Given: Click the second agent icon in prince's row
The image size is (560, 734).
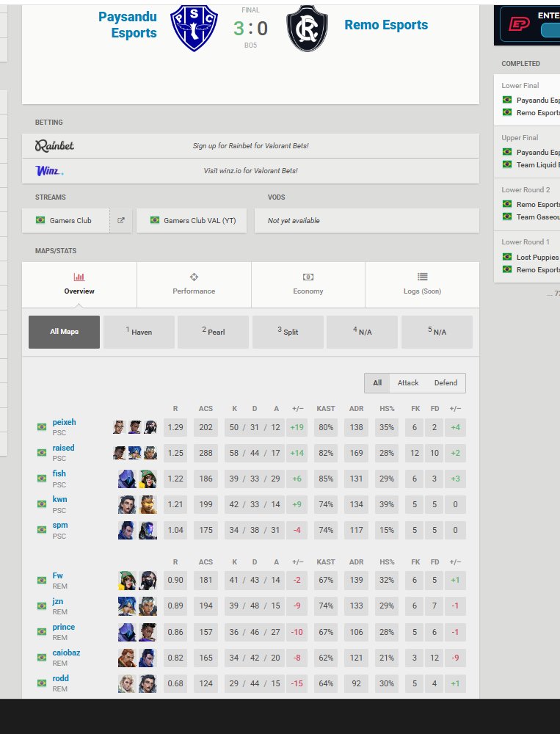Looking at the screenshot, I should click(148, 632).
